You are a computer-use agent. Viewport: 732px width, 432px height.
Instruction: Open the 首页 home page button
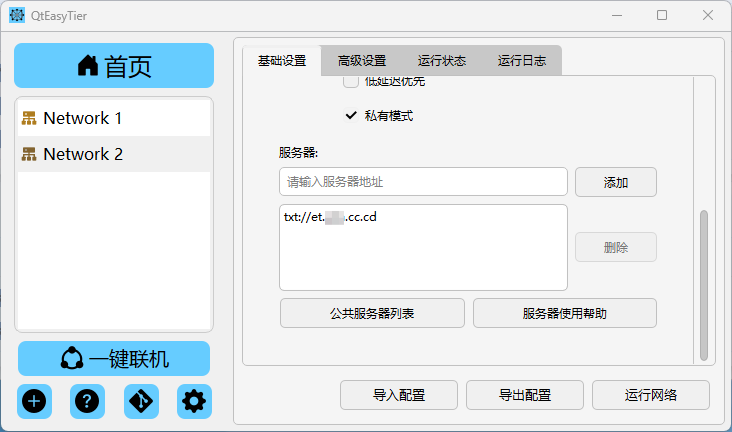click(114, 65)
